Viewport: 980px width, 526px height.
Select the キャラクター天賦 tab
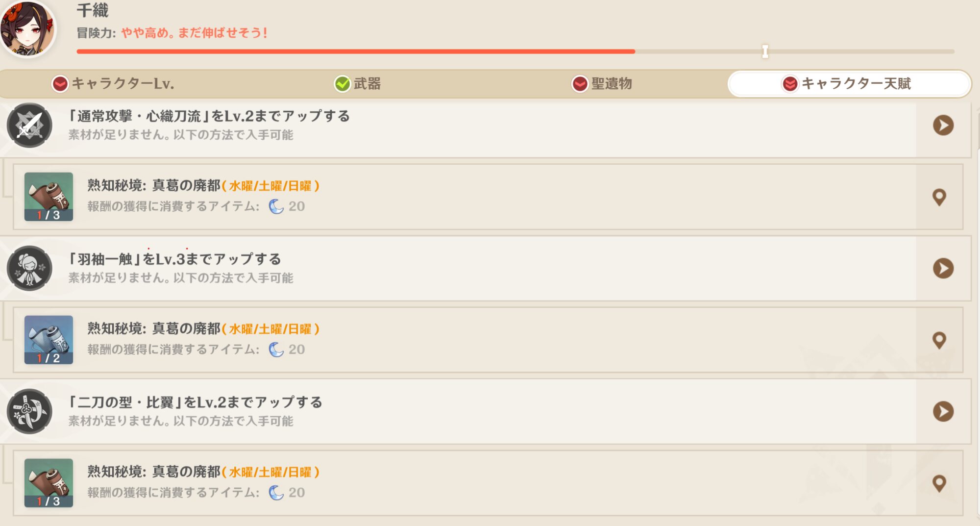849,84
